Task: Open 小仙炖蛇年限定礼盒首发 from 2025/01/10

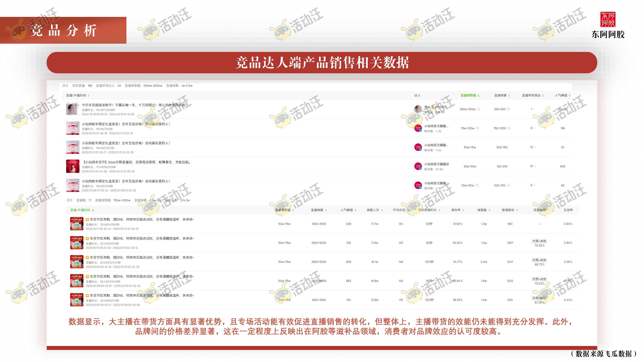Action: tap(126, 124)
